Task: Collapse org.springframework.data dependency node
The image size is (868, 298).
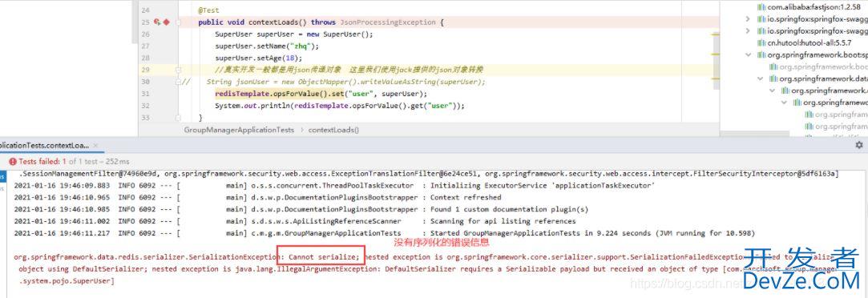Action: click(x=760, y=79)
